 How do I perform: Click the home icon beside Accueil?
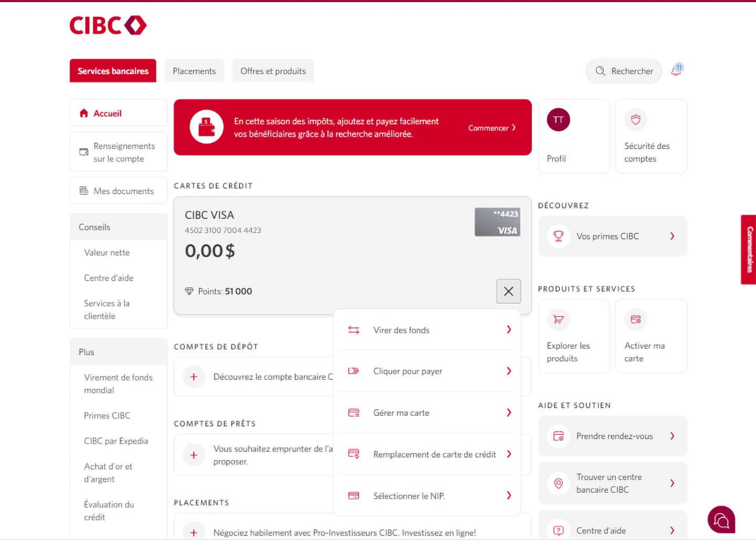pyautogui.click(x=83, y=113)
